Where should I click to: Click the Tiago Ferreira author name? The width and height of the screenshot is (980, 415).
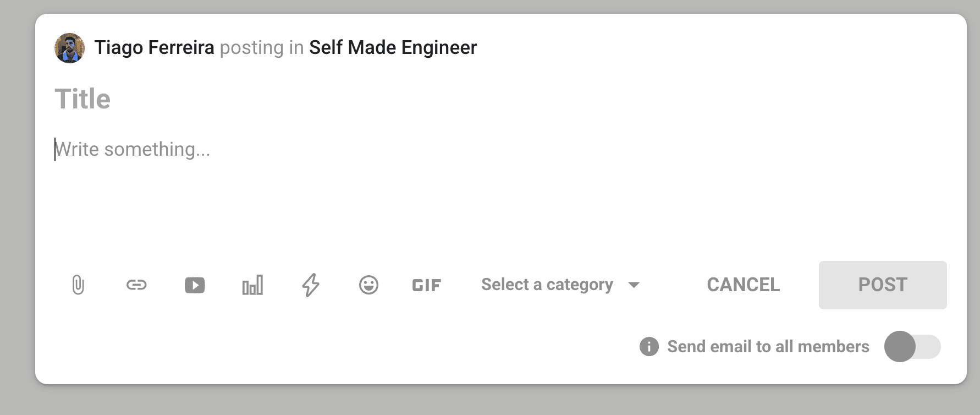(154, 48)
